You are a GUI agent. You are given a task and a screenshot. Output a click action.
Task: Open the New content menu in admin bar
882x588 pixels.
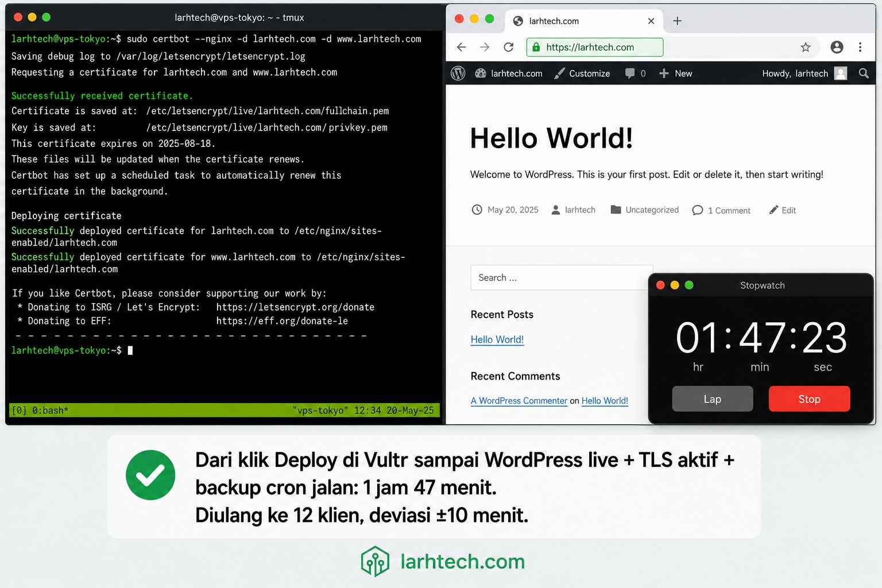coord(675,73)
